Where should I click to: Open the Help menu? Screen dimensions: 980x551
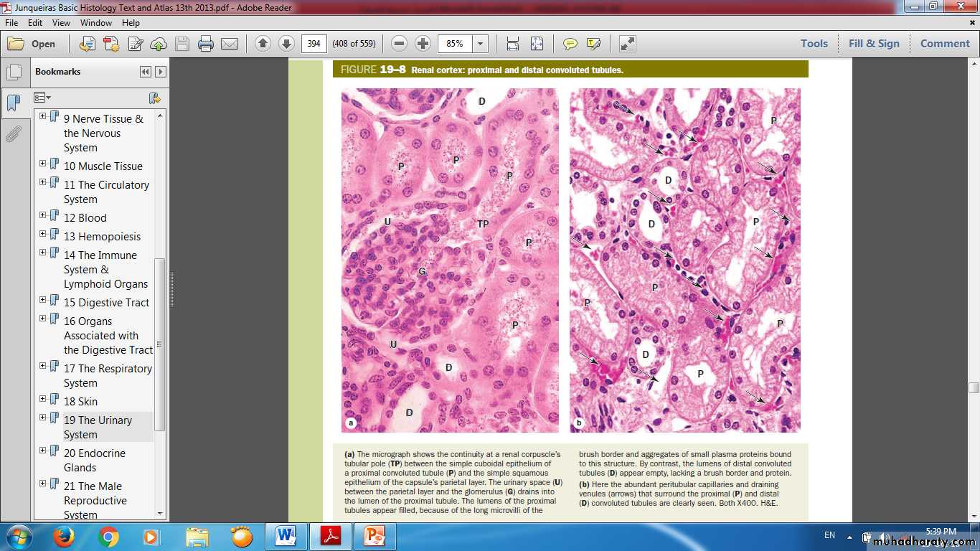tap(131, 23)
